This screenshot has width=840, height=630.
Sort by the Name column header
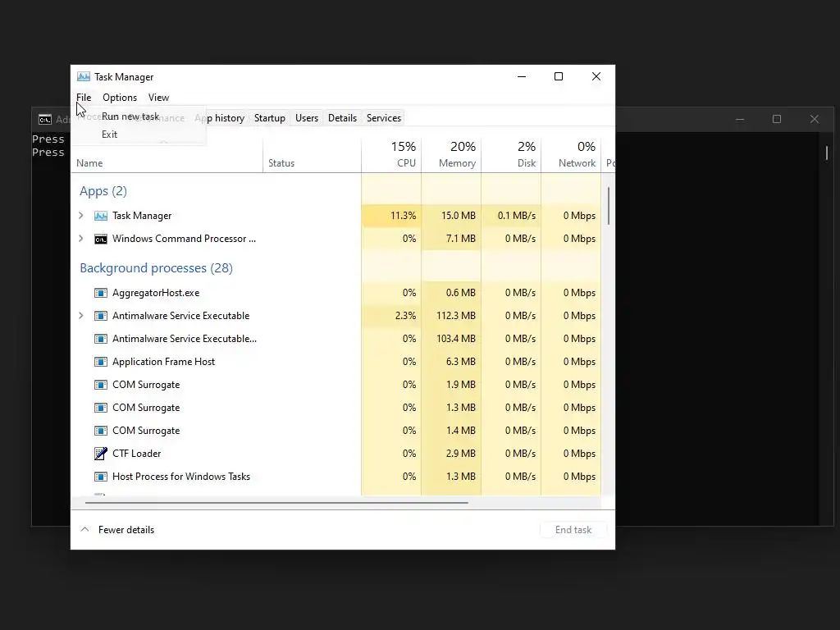coord(167,155)
